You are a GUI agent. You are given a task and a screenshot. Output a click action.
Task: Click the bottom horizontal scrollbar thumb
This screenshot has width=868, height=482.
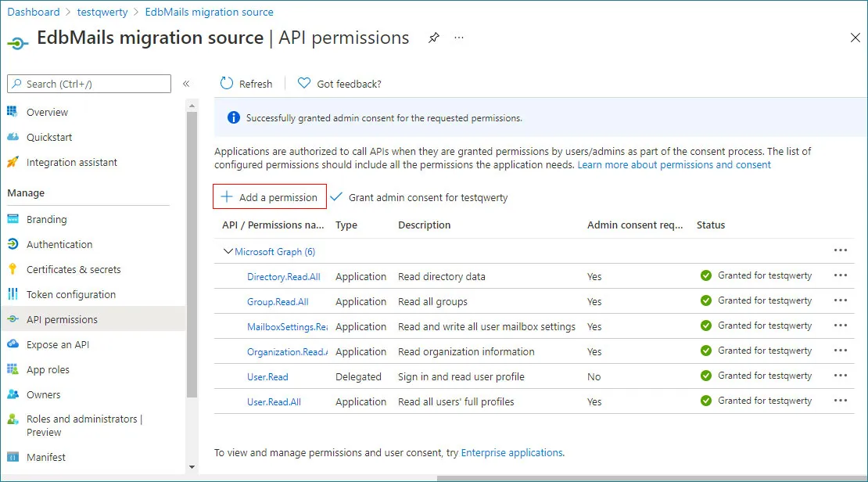pos(652,478)
